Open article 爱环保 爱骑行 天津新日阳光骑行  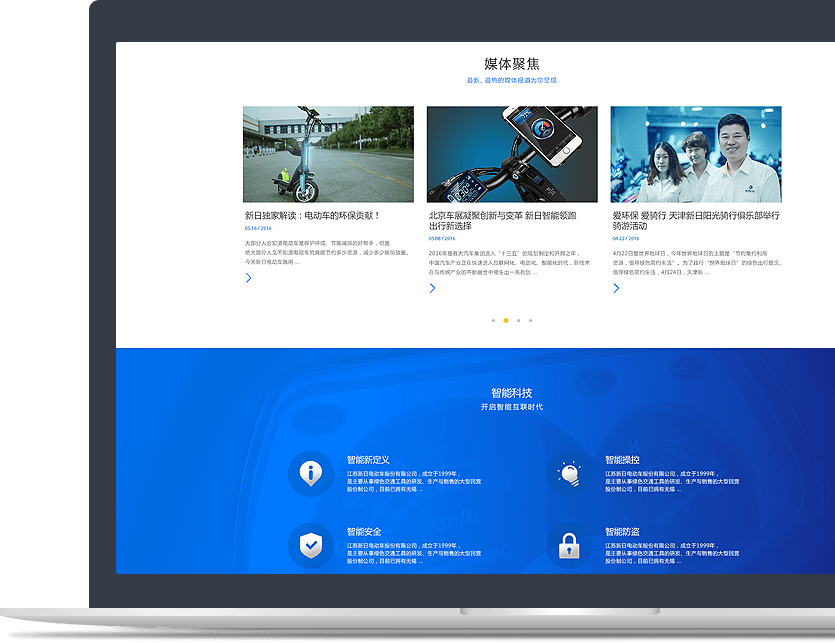[695, 220]
